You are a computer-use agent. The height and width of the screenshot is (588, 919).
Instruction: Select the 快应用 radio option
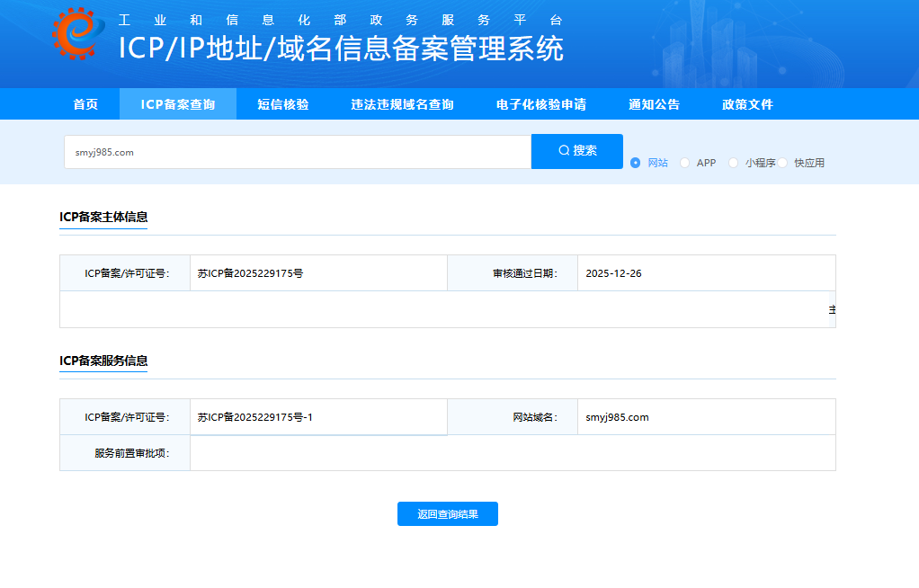[782, 163]
